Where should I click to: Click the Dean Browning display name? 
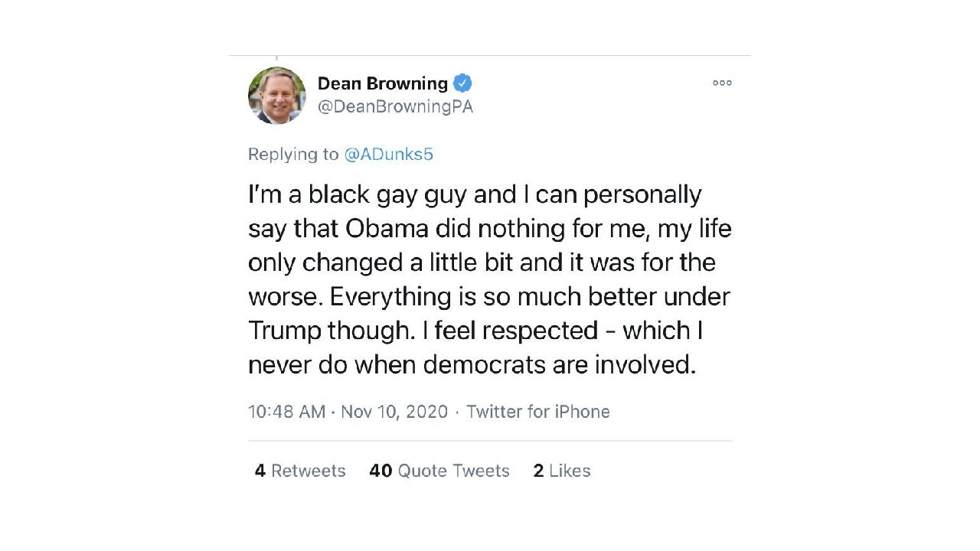pyautogui.click(x=382, y=83)
